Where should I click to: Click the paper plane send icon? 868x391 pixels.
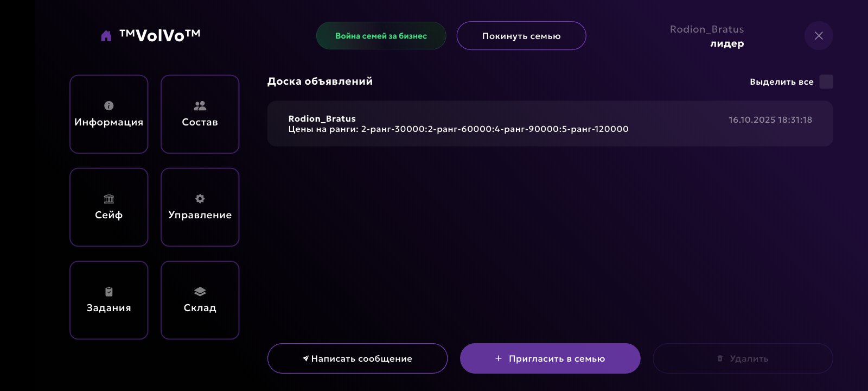(305, 358)
